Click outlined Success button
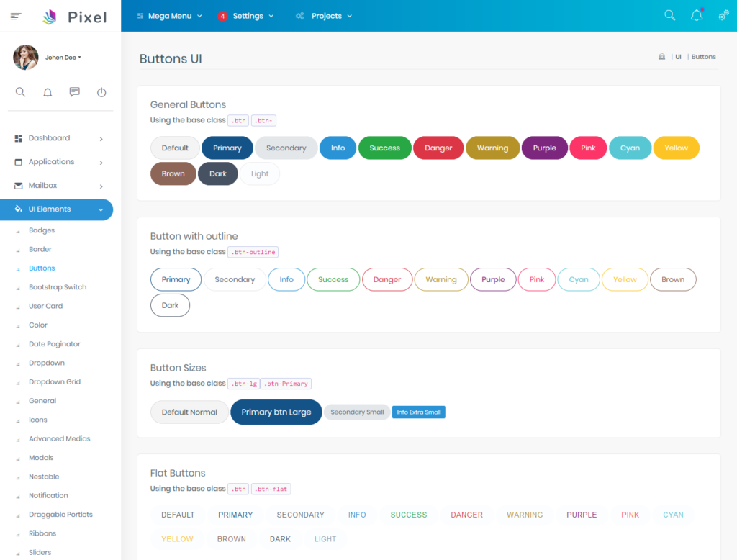Image resolution: width=737 pixels, height=560 pixels. coord(333,280)
